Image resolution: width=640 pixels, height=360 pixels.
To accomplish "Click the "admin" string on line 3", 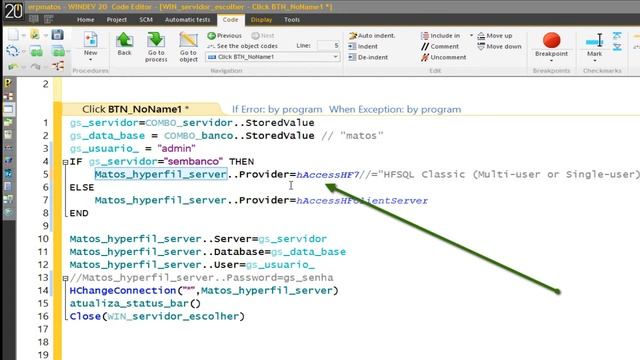I will (x=176, y=149).
